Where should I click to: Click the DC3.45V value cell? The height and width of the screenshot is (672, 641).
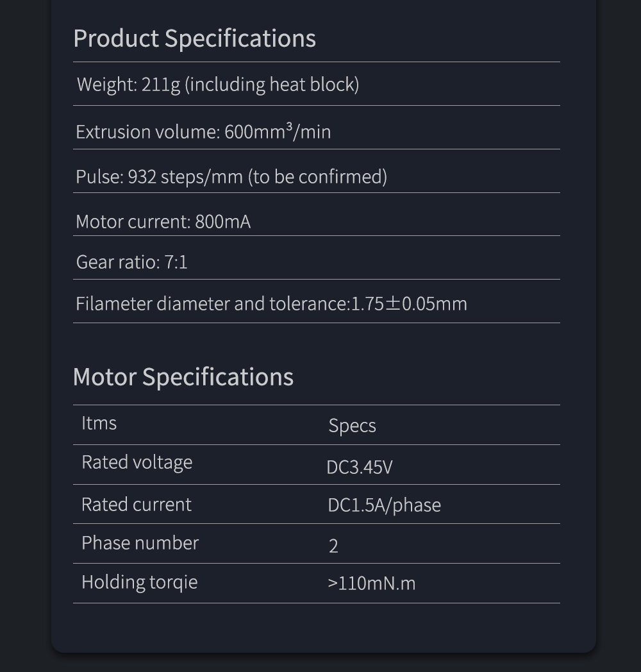(x=359, y=467)
